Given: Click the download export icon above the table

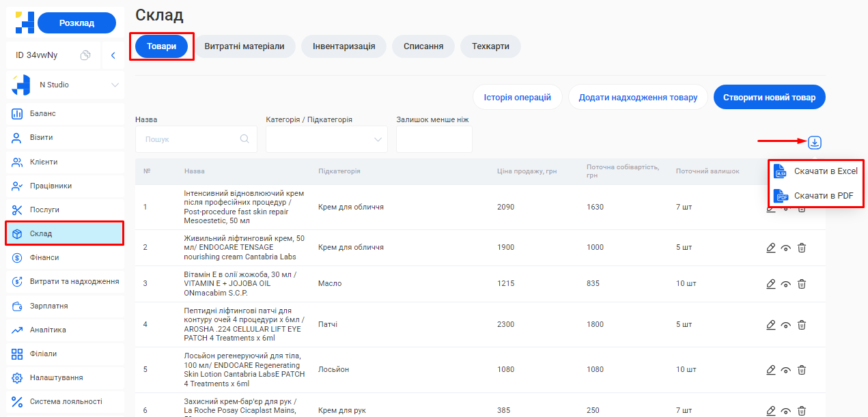Looking at the screenshot, I should click(814, 143).
